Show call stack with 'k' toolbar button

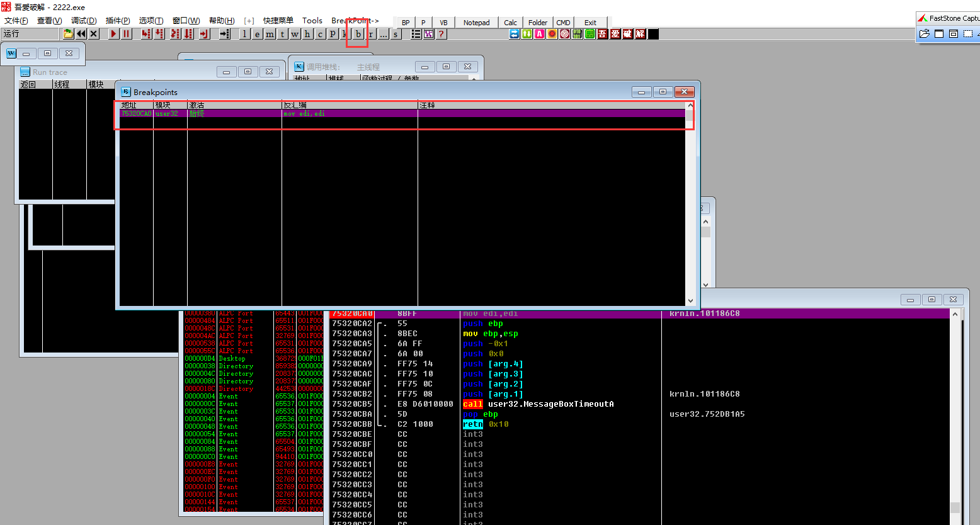pyautogui.click(x=345, y=34)
